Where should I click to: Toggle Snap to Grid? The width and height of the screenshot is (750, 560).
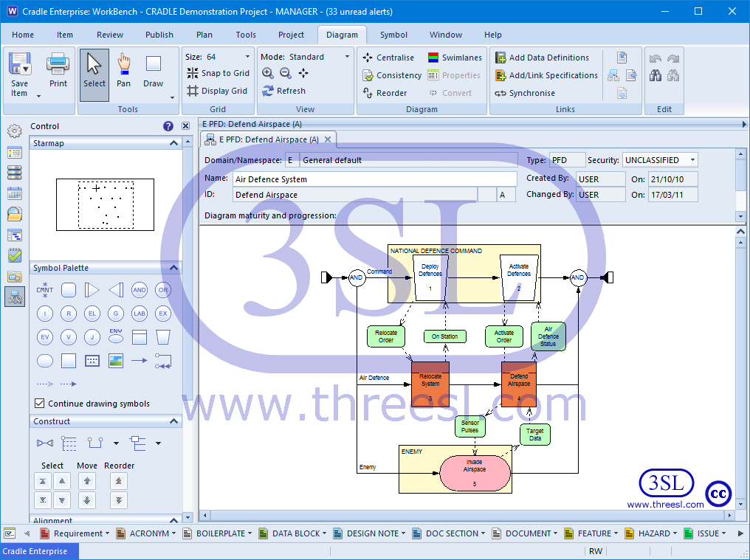[219, 73]
